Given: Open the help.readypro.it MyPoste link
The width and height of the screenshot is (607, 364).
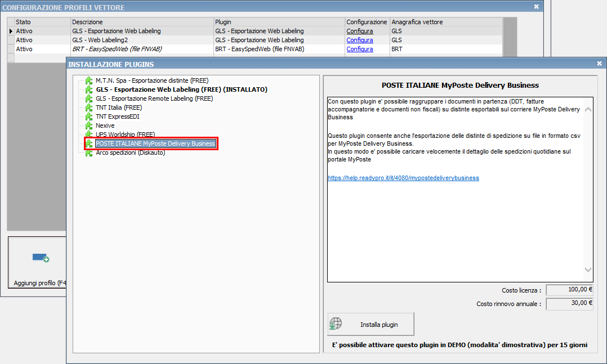Looking at the screenshot, I should pos(403,178).
